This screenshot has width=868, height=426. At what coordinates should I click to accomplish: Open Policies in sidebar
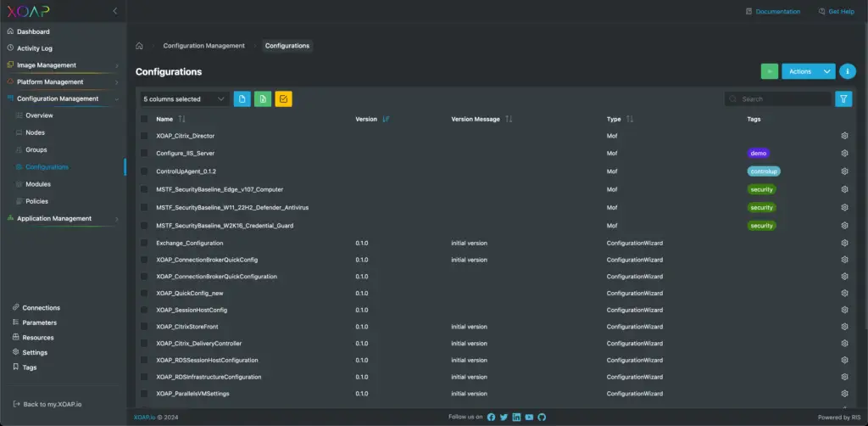36,202
